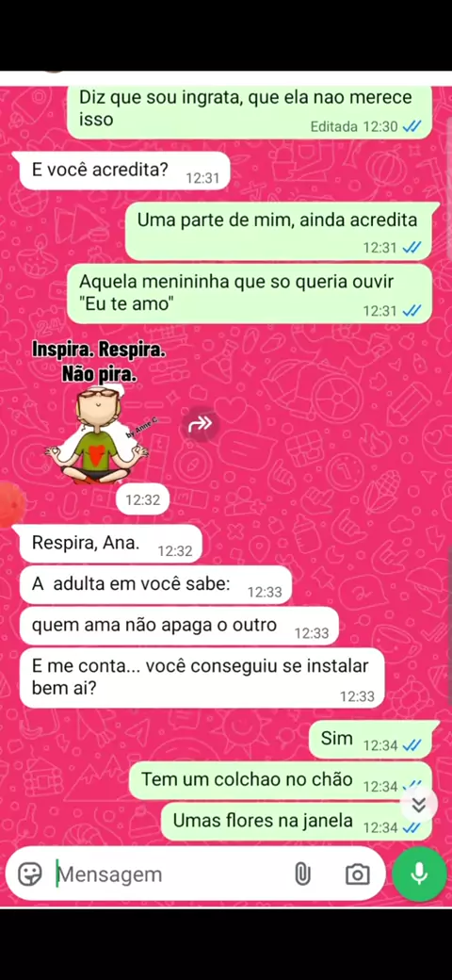Screen dimensions: 452x980
Task: Tap 'Tem um colchao no chão' bubble
Action: click(x=281, y=780)
